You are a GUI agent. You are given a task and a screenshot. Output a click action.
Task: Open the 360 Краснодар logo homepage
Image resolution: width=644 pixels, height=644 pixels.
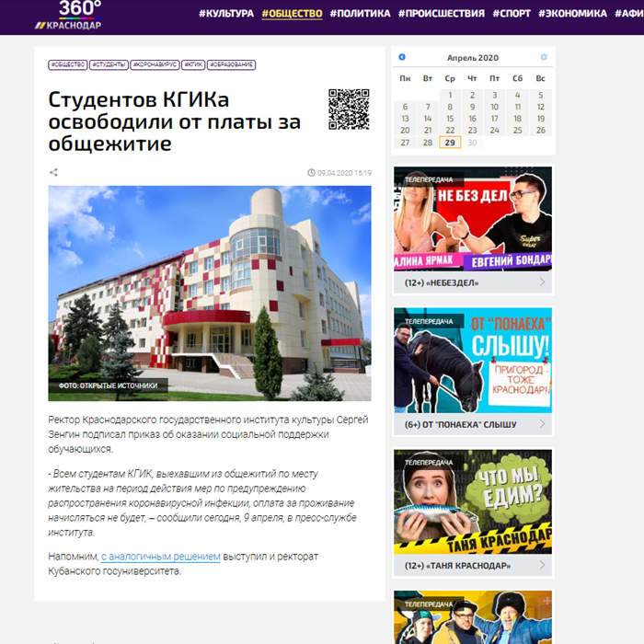(69, 16)
